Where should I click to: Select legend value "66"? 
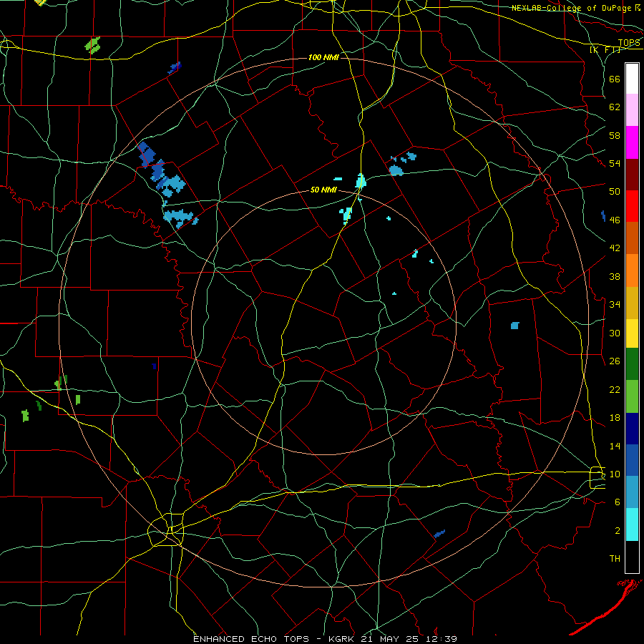pyautogui.click(x=615, y=79)
